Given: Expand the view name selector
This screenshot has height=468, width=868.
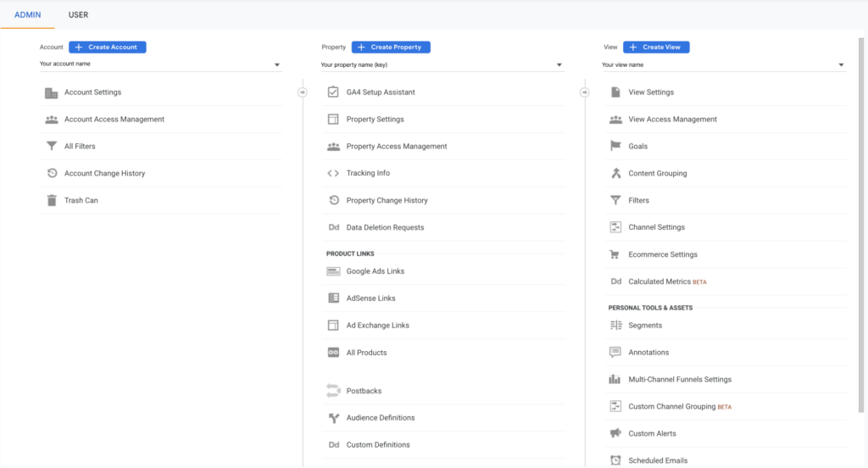Looking at the screenshot, I should tap(841, 64).
